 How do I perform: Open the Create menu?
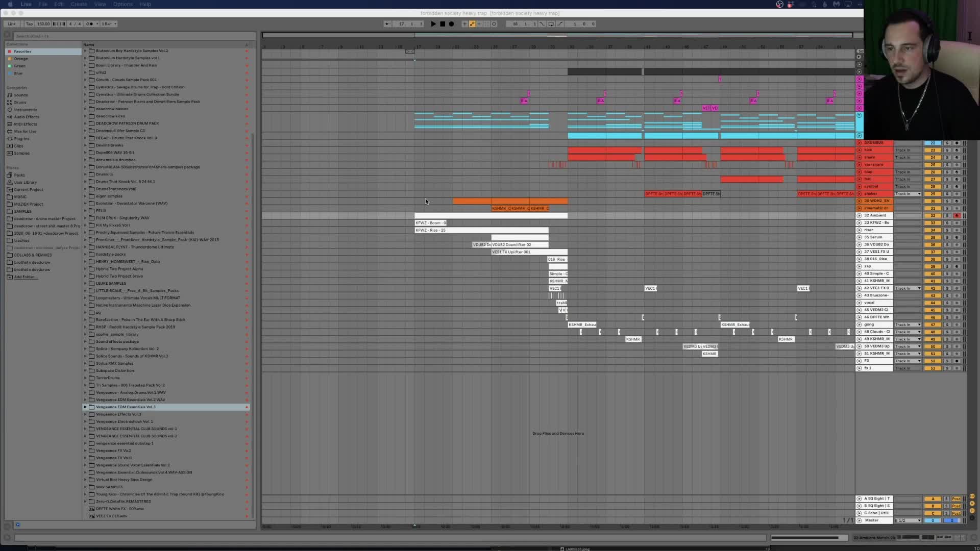pyautogui.click(x=79, y=4)
